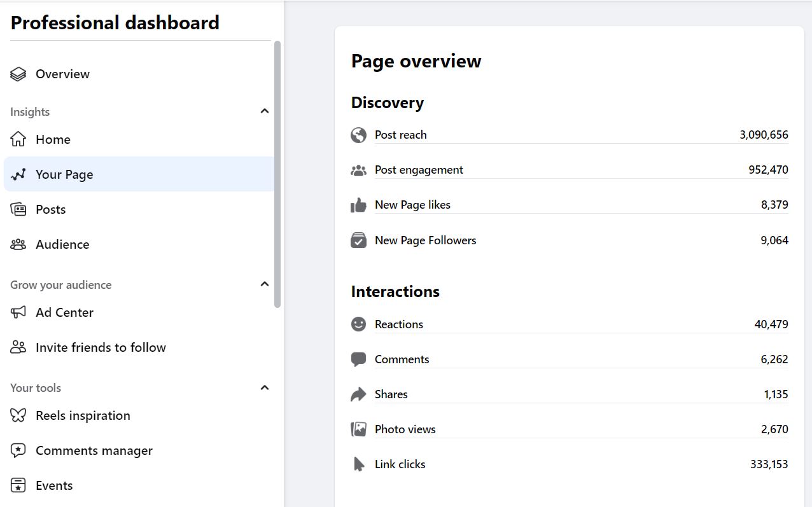
Task: Collapse the Your tools section
Action: pyautogui.click(x=264, y=387)
